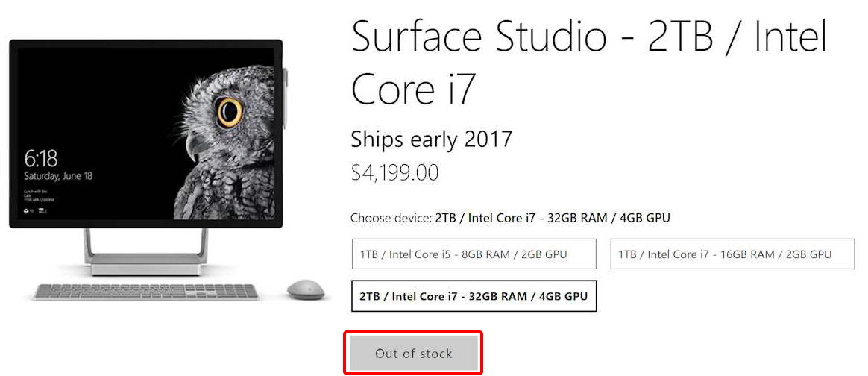Click the calendar appointment text on lock screen
Image resolution: width=868 pixels, height=376 pixels.
pyautogui.click(x=39, y=195)
